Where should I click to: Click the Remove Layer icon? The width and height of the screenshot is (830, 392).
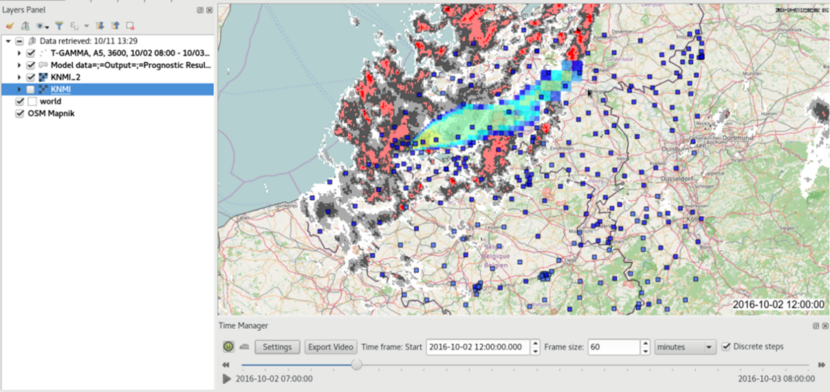pos(130,25)
